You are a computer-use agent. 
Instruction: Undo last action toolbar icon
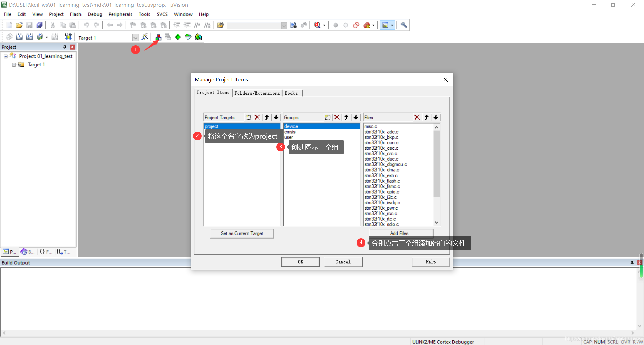tap(86, 25)
